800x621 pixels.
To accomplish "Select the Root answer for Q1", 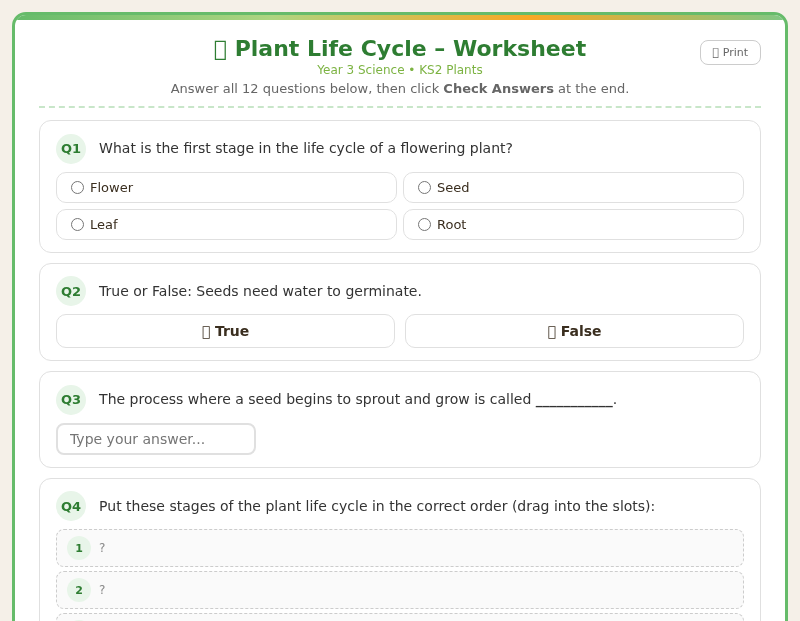I will click(573, 224).
